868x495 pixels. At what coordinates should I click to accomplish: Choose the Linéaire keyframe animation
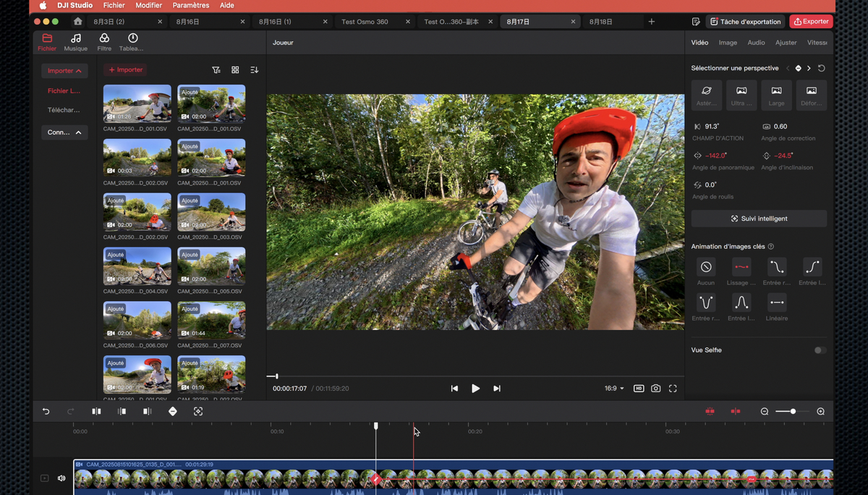coord(776,304)
